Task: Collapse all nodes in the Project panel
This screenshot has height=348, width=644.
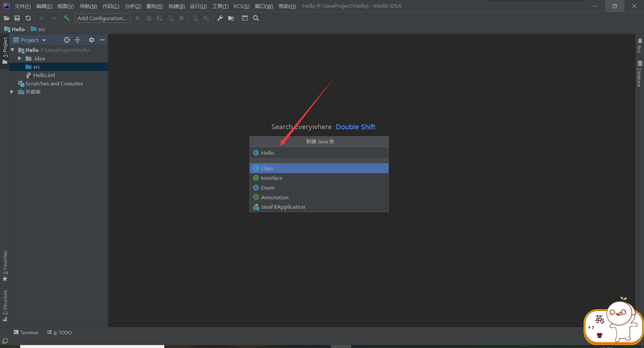Action: [x=77, y=40]
